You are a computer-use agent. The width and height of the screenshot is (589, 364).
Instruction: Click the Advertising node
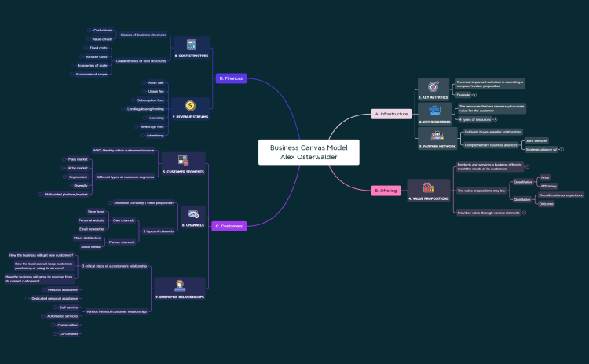[x=155, y=136]
